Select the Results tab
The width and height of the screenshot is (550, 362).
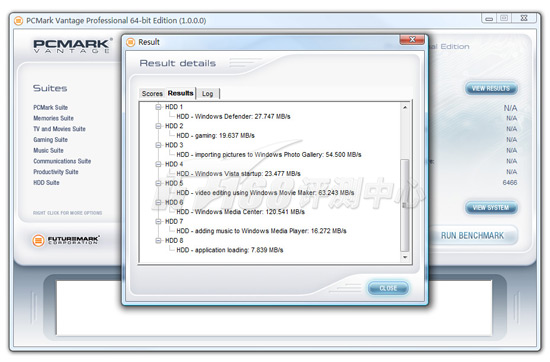180,93
